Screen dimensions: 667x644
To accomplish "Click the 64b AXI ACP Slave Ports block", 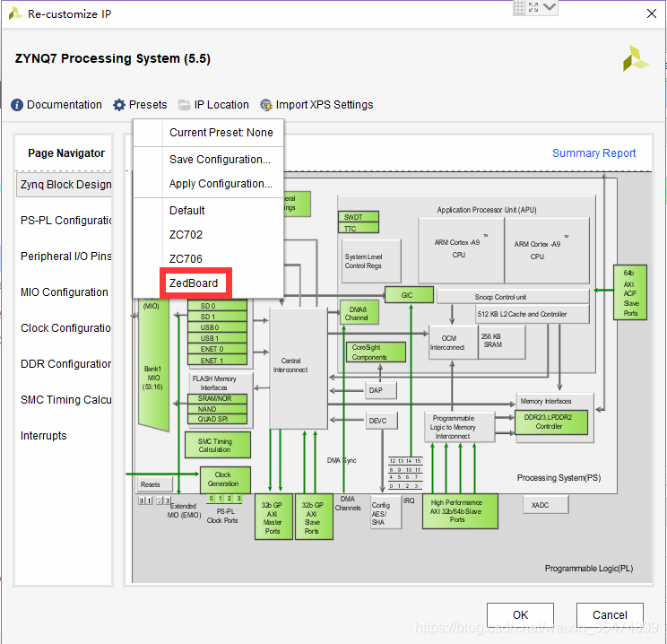I will 630,292.
